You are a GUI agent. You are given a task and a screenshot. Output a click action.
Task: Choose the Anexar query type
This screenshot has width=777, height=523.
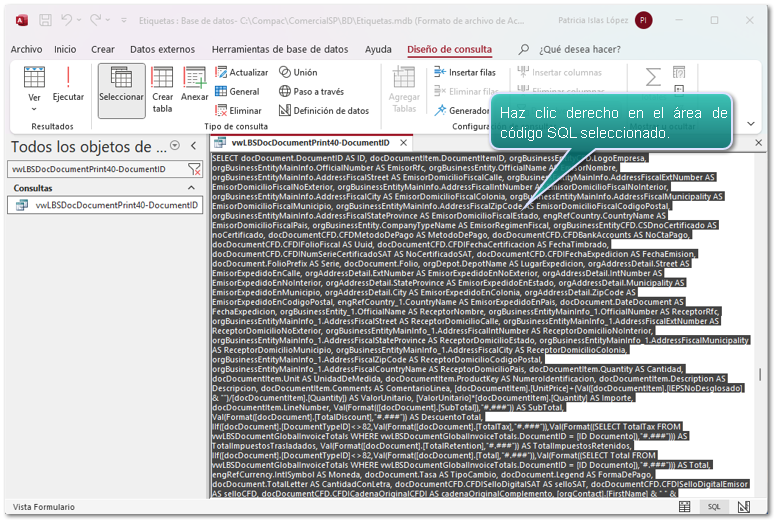tap(194, 84)
